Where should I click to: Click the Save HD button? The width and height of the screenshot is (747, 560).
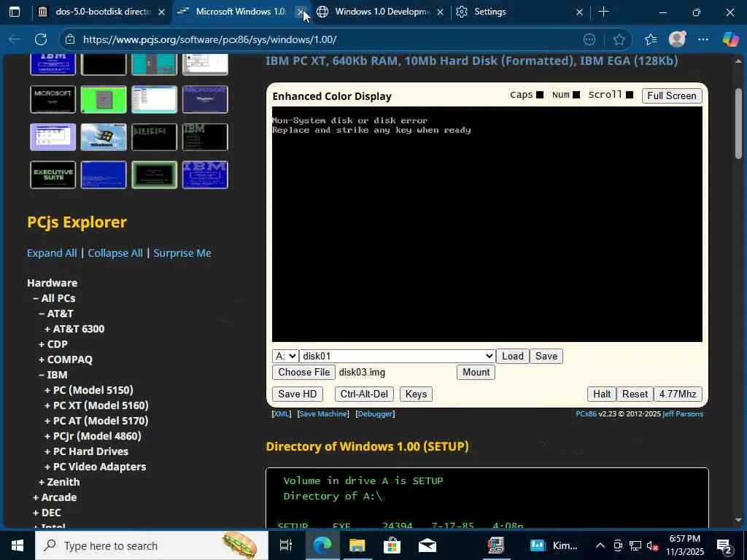click(x=298, y=394)
